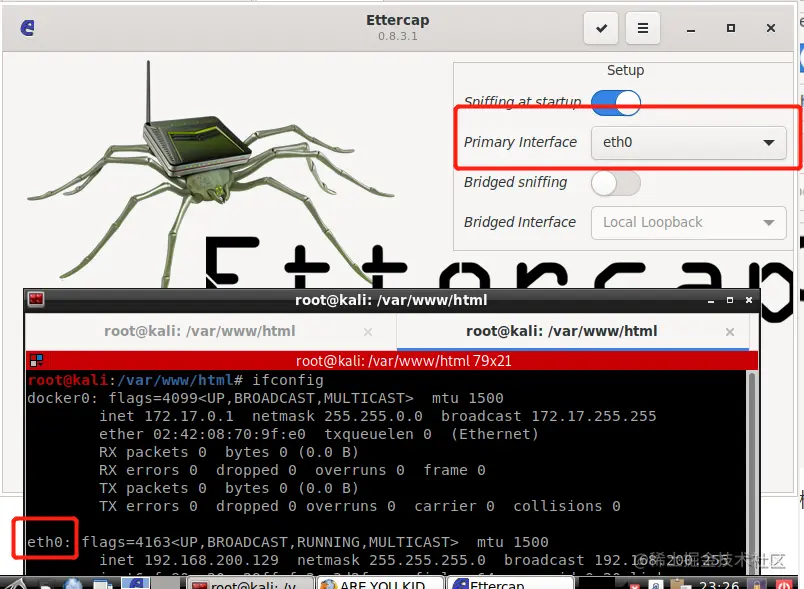Close the first terminal tab

pos(368,332)
